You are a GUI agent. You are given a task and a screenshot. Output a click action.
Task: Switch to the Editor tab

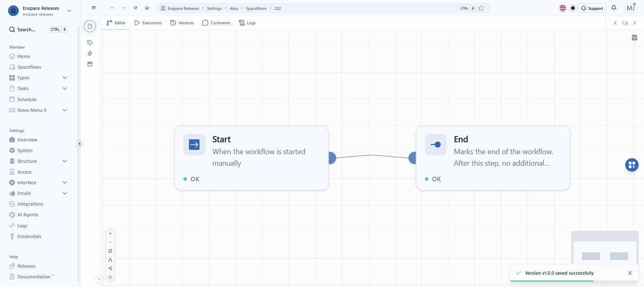pos(116,23)
